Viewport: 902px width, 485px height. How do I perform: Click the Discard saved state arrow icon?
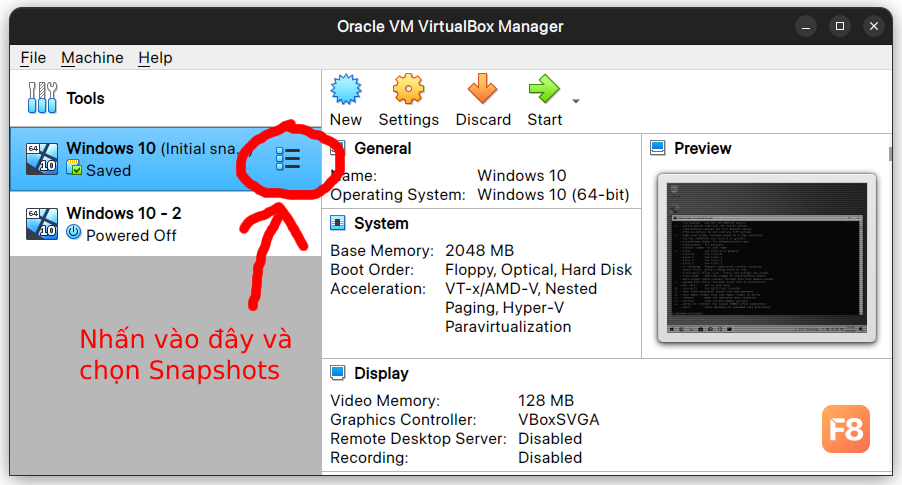[482, 89]
